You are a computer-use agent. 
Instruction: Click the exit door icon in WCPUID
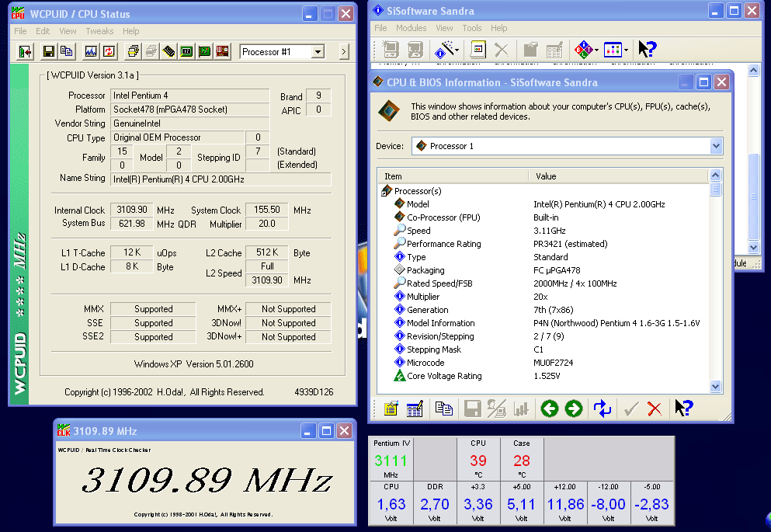pos(25,52)
